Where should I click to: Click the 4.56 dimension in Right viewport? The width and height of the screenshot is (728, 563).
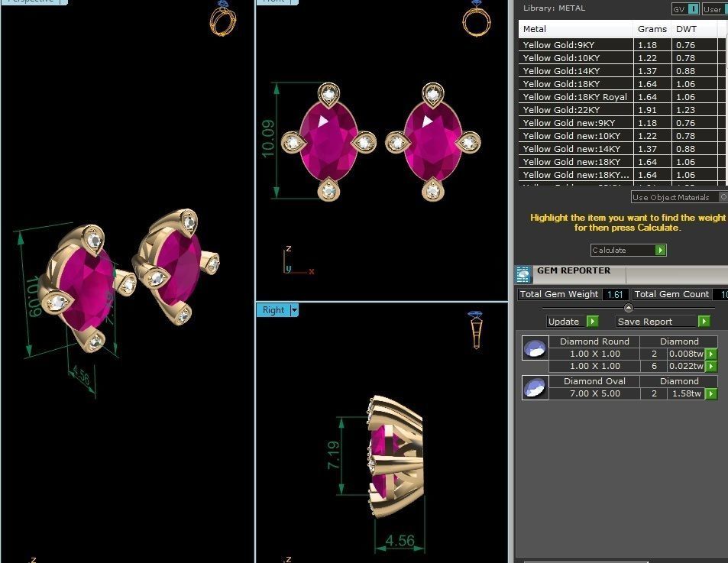point(400,541)
